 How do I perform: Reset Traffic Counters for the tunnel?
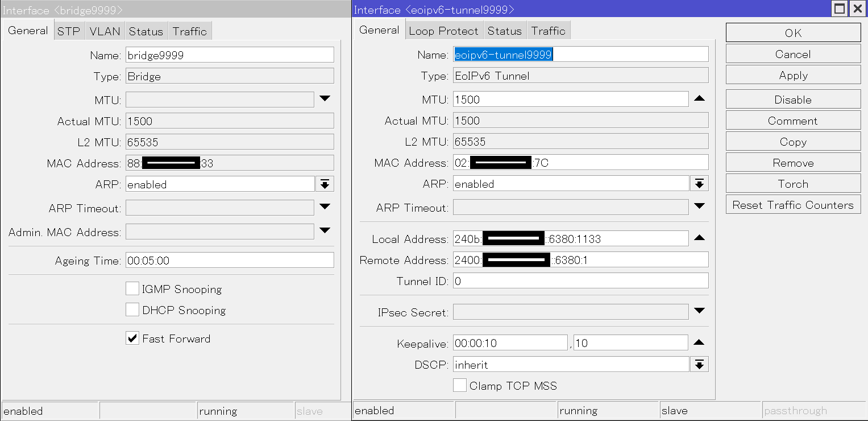[x=792, y=204]
